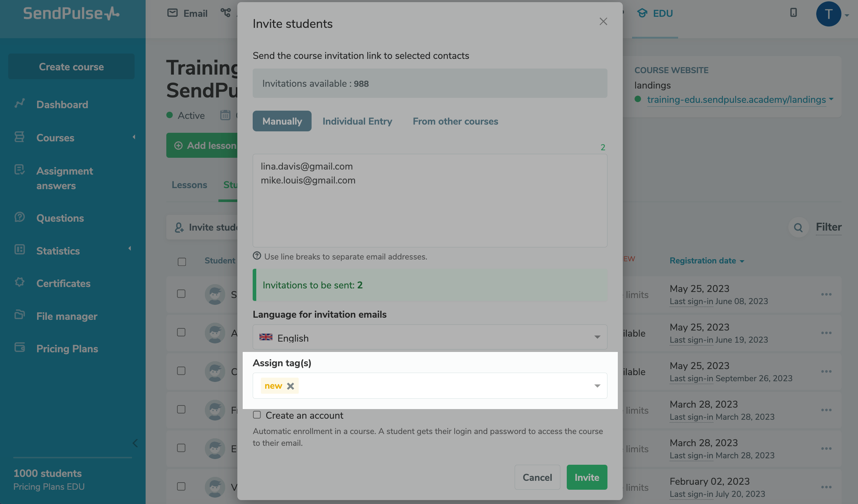Click the green Invite button

coord(587,477)
